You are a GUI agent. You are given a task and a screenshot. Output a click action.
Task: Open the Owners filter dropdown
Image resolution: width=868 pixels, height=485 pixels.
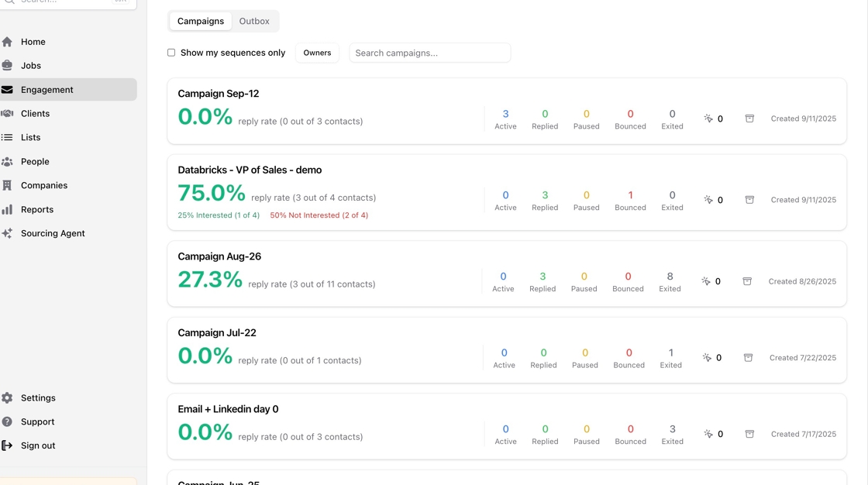(317, 53)
